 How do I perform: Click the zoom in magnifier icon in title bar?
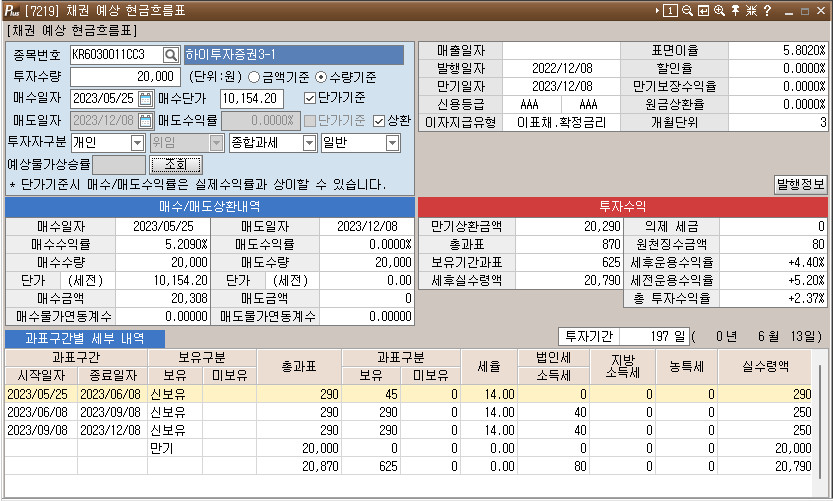click(719, 10)
